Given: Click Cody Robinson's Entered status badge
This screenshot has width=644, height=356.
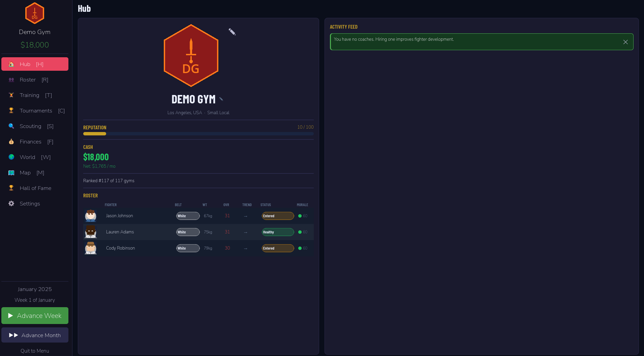Looking at the screenshot, I should point(278,248).
